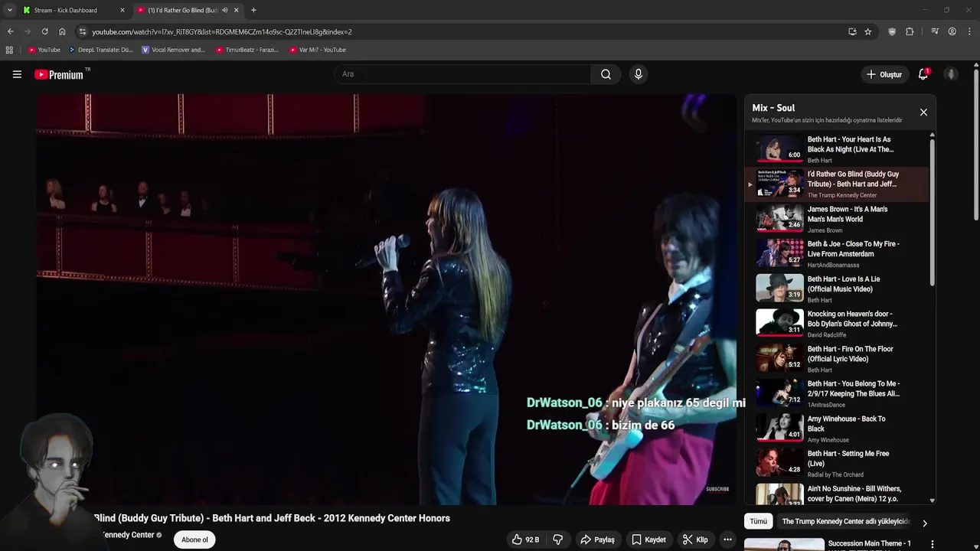Play Amy Winehouse - Back To Black
This screenshot has height=551, width=980.
coord(838,429)
